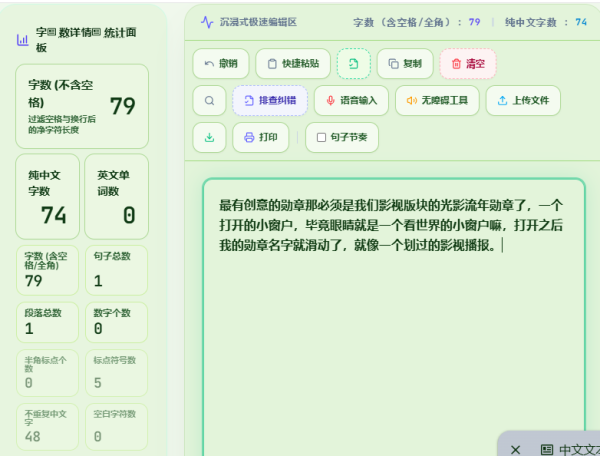Select the 纯中文字数 card showing 74

(47, 197)
